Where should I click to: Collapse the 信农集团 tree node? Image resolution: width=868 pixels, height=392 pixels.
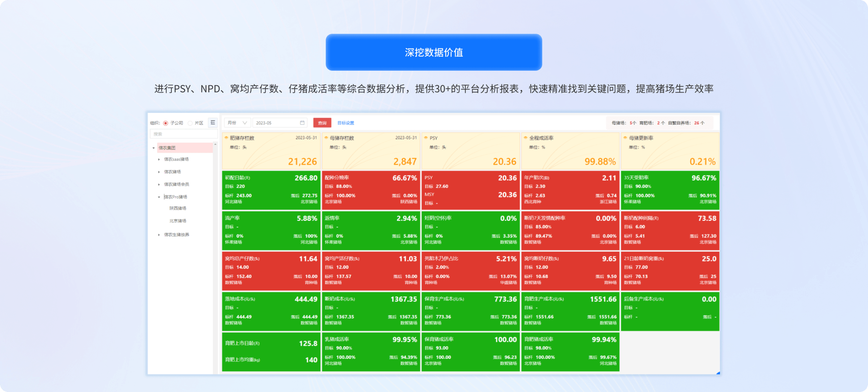[x=154, y=148]
